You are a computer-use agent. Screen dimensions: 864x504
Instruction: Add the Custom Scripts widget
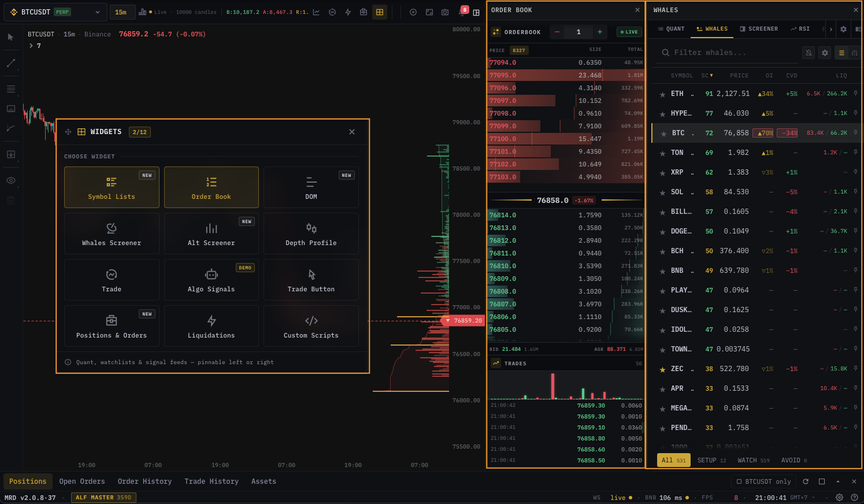[311, 326]
